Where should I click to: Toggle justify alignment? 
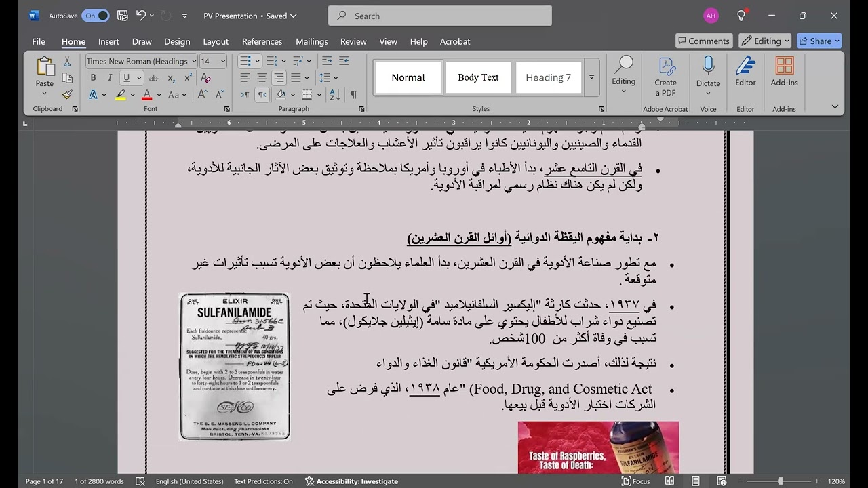coord(296,78)
